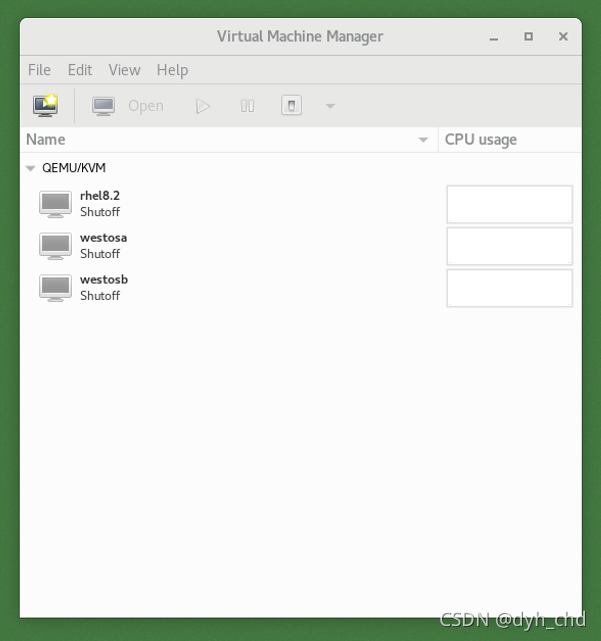Open the Edit menu
The image size is (601, 641).
click(x=80, y=70)
